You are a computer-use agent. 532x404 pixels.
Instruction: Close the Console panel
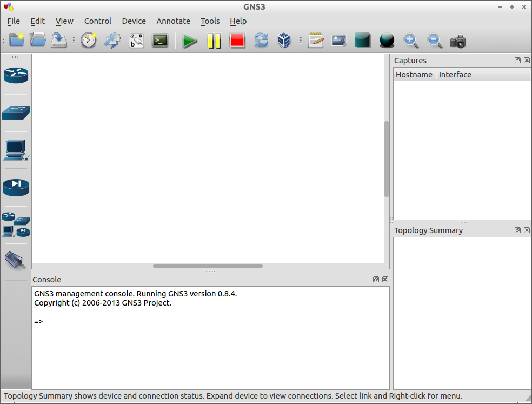coord(385,280)
